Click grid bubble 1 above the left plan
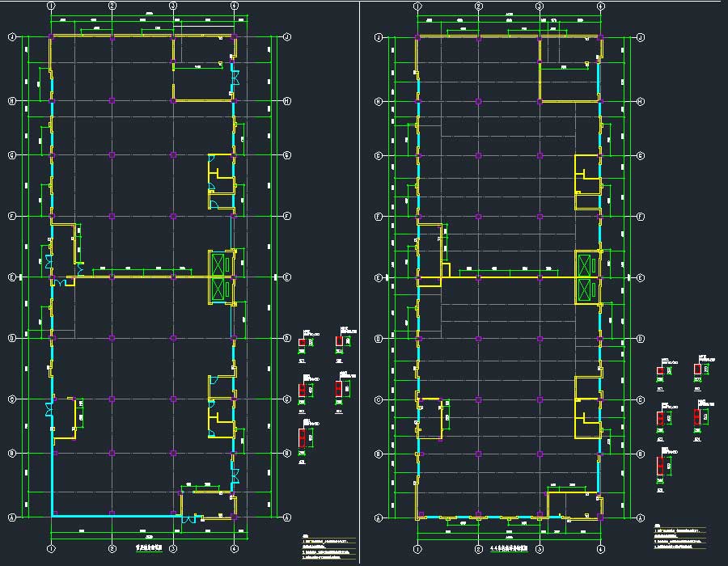This screenshot has width=728, height=566. [x=51, y=6]
